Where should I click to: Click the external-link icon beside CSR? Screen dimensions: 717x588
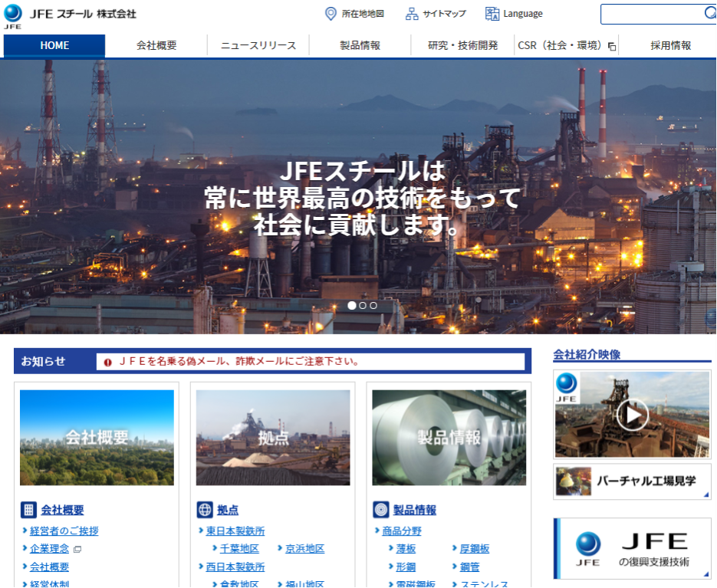(x=612, y=46)
